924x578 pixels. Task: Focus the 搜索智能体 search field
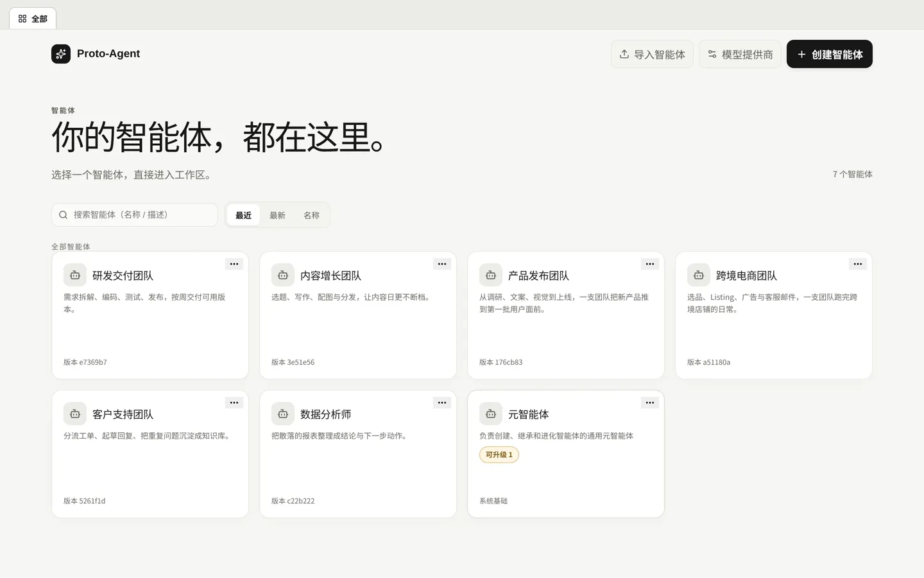135,215
